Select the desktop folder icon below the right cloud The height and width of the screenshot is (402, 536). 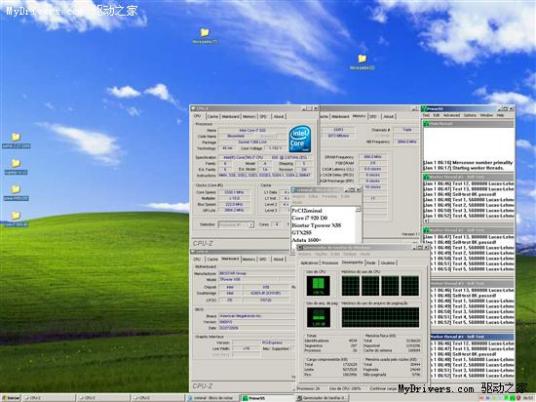pos(362,62)
